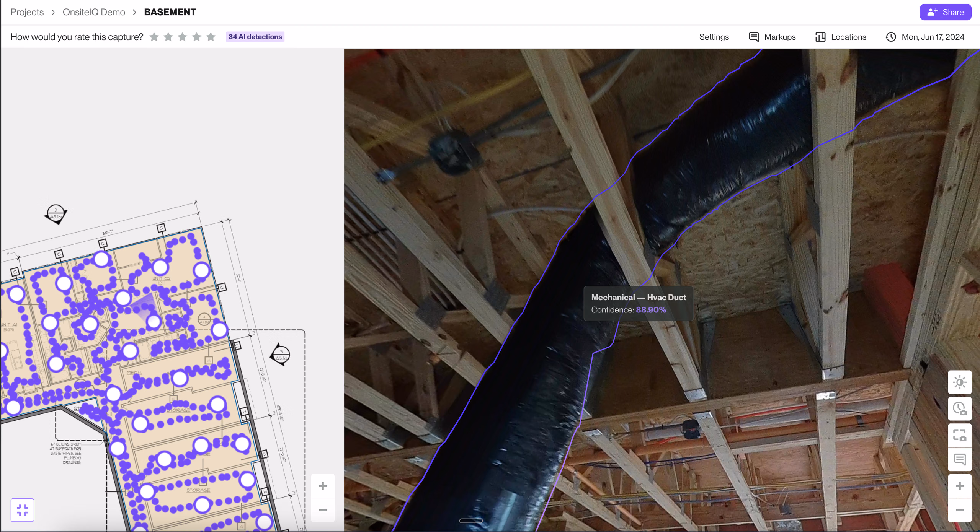Open the Markups panel
Screen dimensions: 980x532
tap(772, 37)
